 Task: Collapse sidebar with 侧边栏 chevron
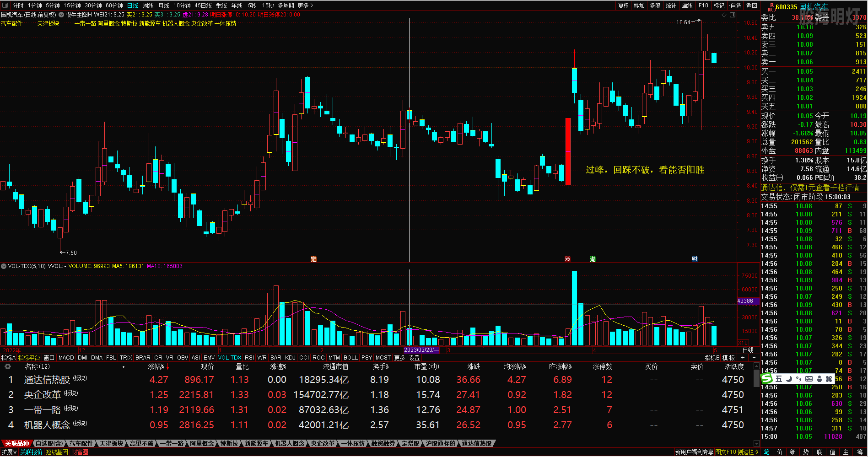click(x=749, y=452)
